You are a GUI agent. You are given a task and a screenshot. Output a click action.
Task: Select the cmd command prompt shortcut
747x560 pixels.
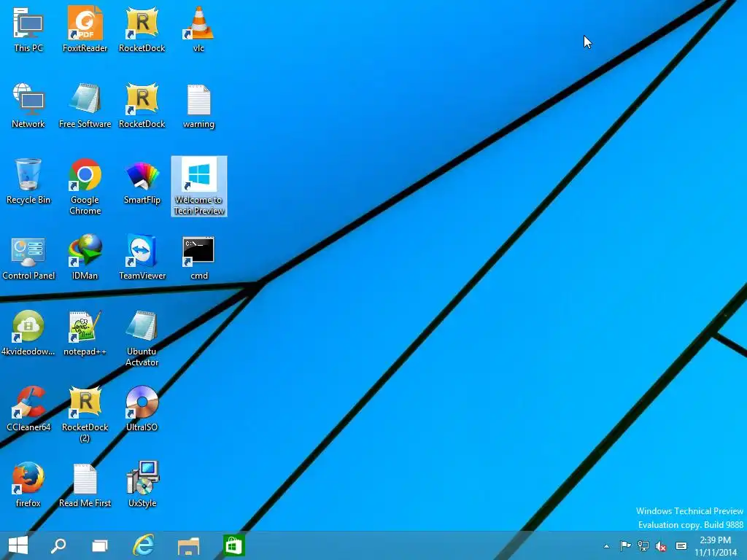[x=198, y=257]
